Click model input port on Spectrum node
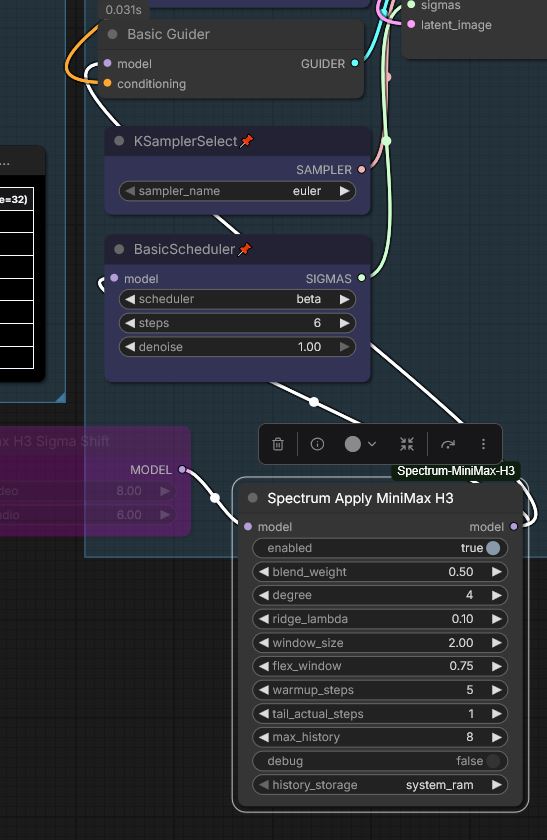547x840 pixels. point(248,527)
